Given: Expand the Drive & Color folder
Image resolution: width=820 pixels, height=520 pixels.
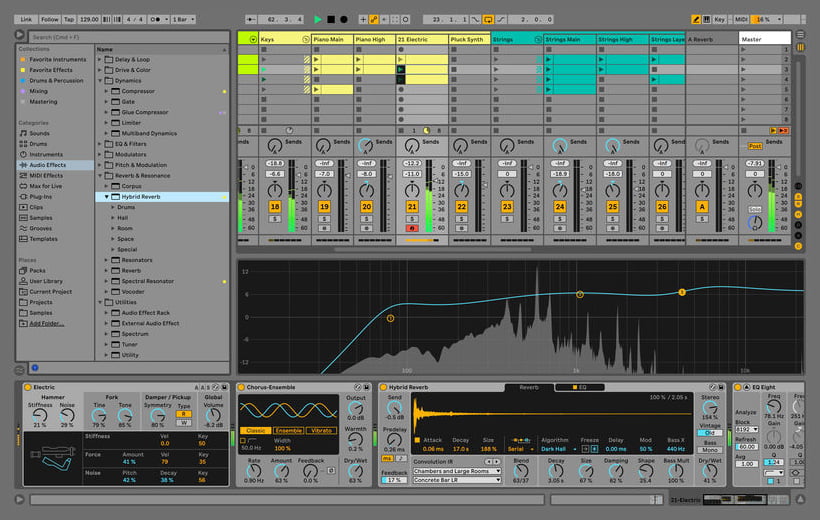Looking at the screenshot, I should click(100, 70).
